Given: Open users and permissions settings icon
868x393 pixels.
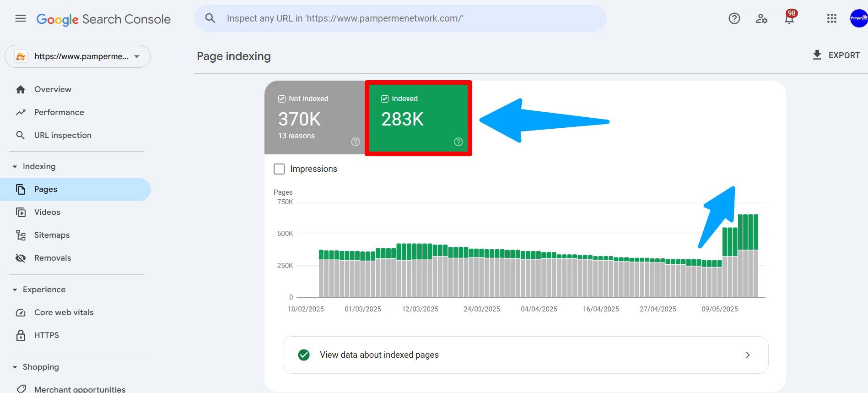Looking at the screenshot, I should pos(761,18).
